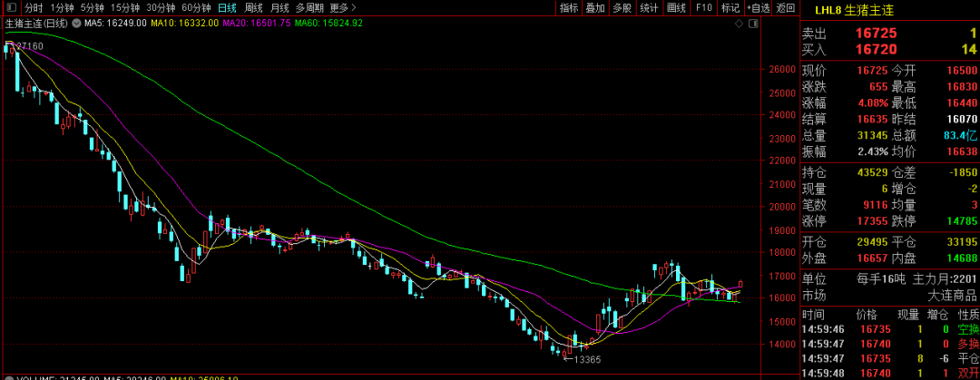Select the 1分钟 period

coord(62,8)
